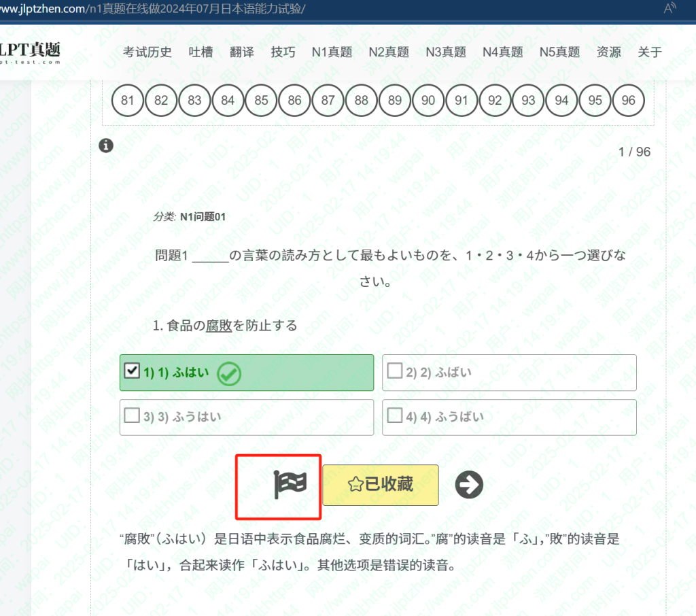
Task: Click the info icon above the question
Action: pos(105,146)
